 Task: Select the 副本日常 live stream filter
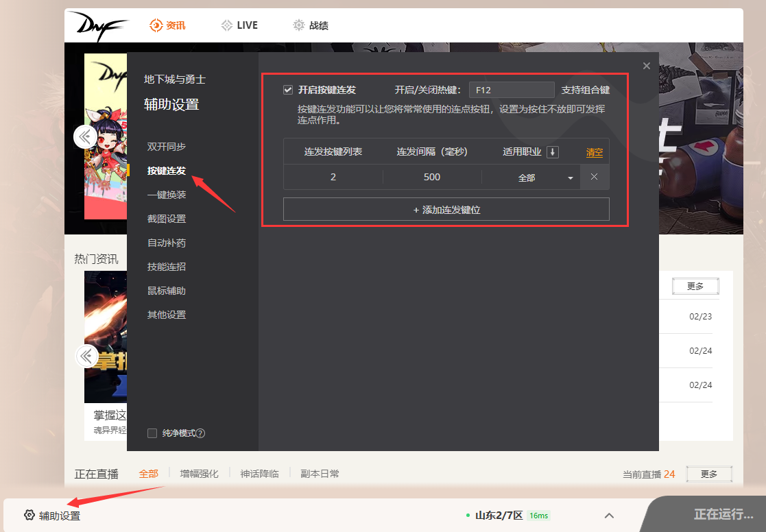[320, 474]
